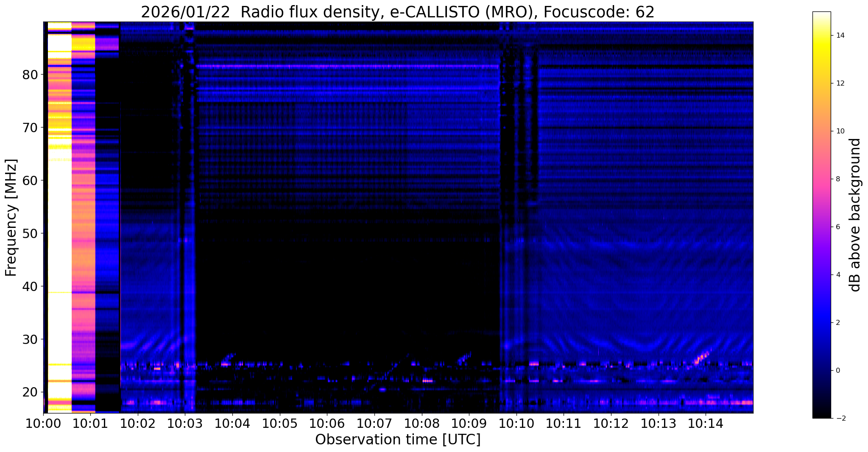Click the colorbar tick label 8
The image size is (868, 452).
(837, 179)
